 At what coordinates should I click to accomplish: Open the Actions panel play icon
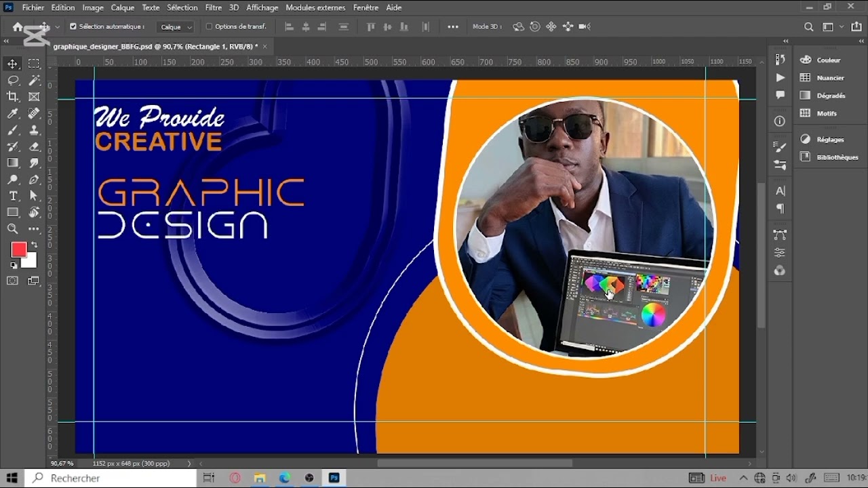[x=781, y=78]
